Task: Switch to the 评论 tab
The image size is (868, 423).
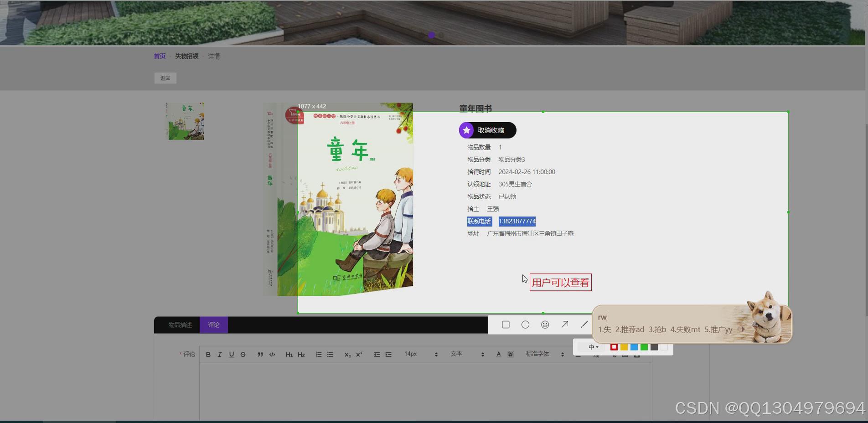Action: 213,325
